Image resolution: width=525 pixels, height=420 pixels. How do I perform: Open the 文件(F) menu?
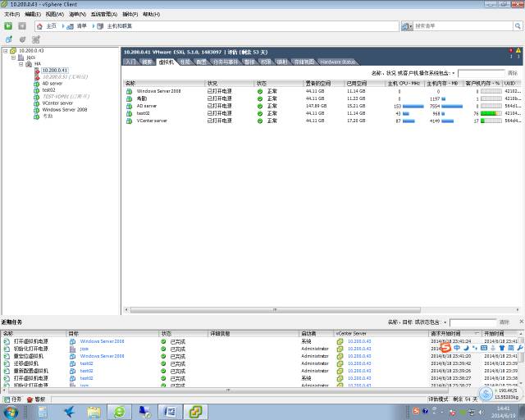[x=12, y=14]
